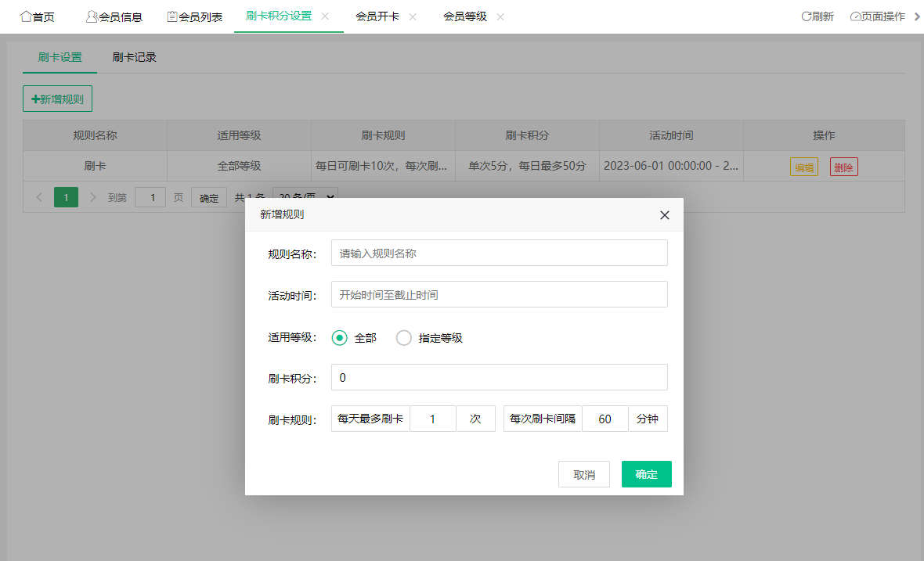Close the 新增规则 dialog with X icon
Screen dimensions: 924x561
pos(664,215)
